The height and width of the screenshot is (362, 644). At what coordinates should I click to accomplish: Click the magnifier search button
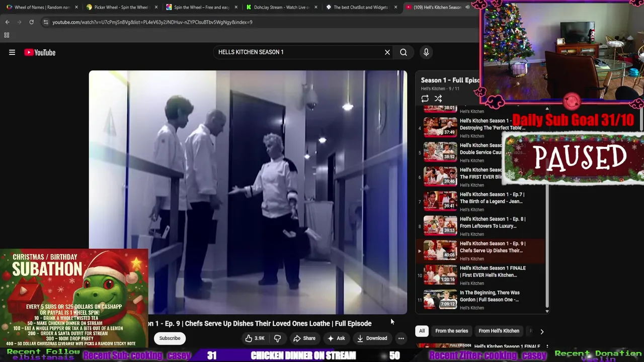click(404, 52)
